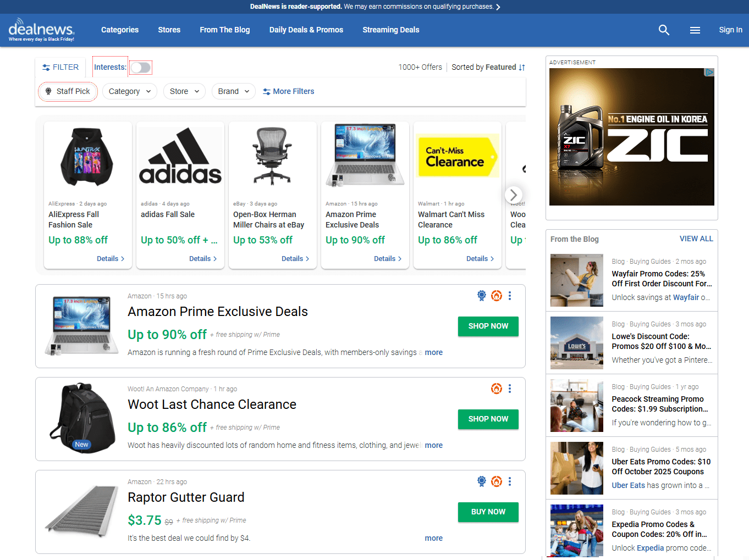Viewport: 749px width, 560px height.
Task: Click the AdChoices icon on the ZIC ad
Action: 709,71
